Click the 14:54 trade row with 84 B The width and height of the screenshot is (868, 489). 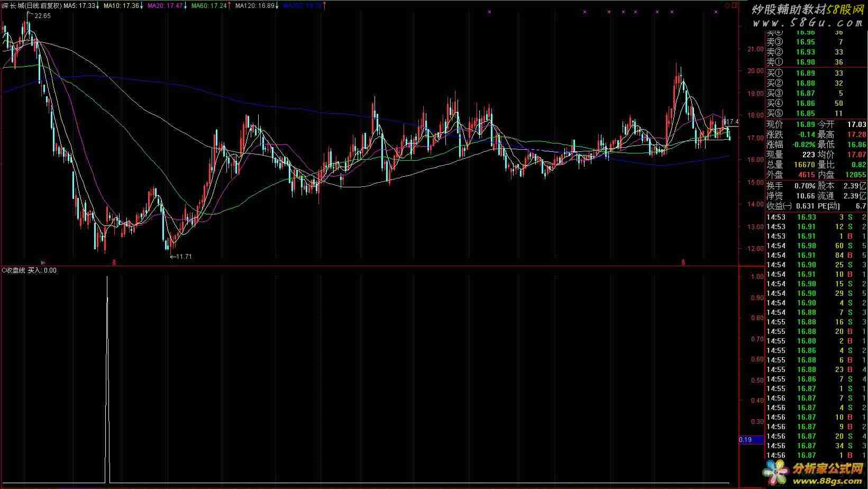pos(817,255)
